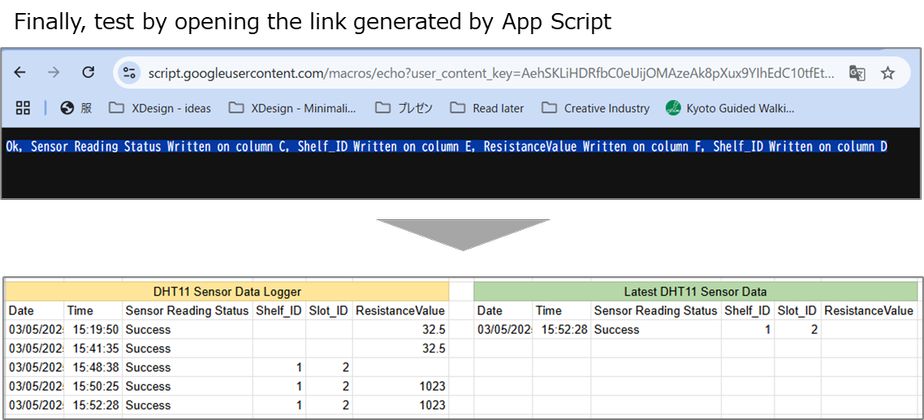
Task: Click the 'Ok, Sensor Reading Status Written' response text
Action: click(x=446, y=147)
